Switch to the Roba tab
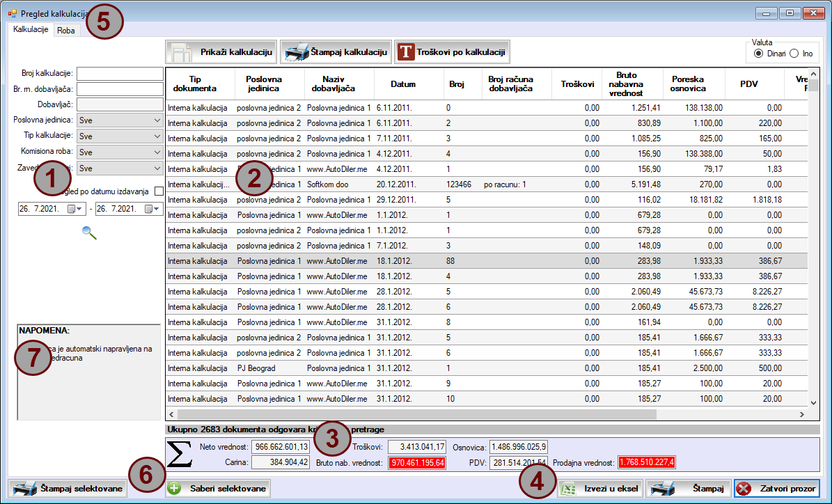This screenshot has width=832, height=504. [66, 30]
